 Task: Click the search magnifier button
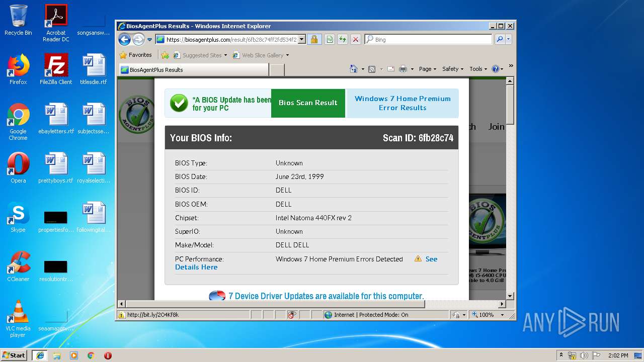tap(500, 39)
